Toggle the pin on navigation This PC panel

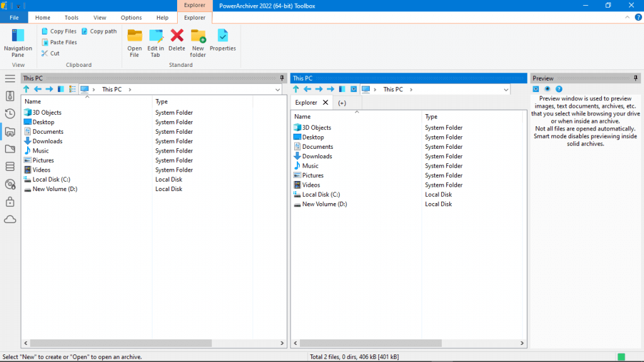282,78
